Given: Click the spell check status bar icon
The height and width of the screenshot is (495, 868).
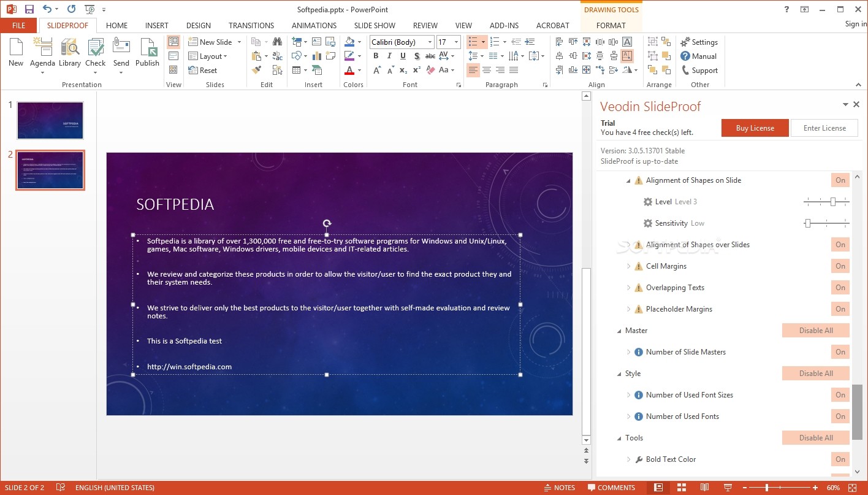Looking at the screenshot, I should [61, 488].
